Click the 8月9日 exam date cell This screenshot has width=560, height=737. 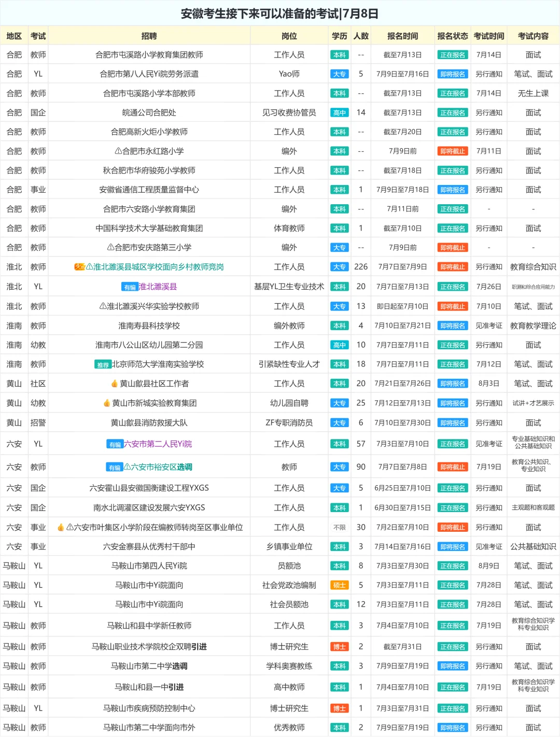coord(489,565)
